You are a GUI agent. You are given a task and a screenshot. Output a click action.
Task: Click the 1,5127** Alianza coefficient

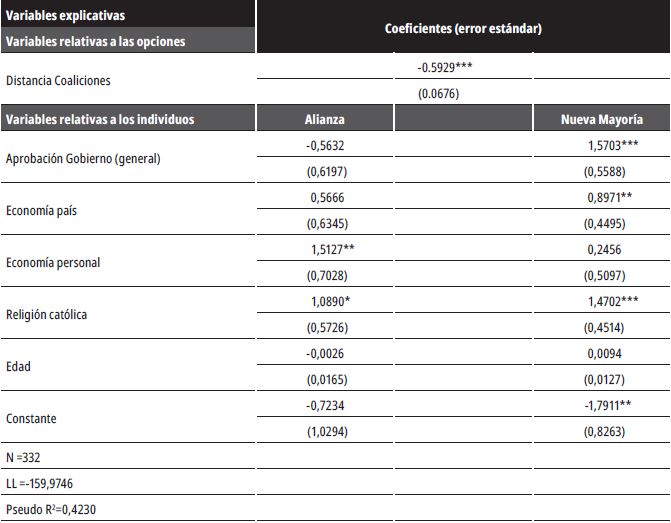tap(331, 250)
